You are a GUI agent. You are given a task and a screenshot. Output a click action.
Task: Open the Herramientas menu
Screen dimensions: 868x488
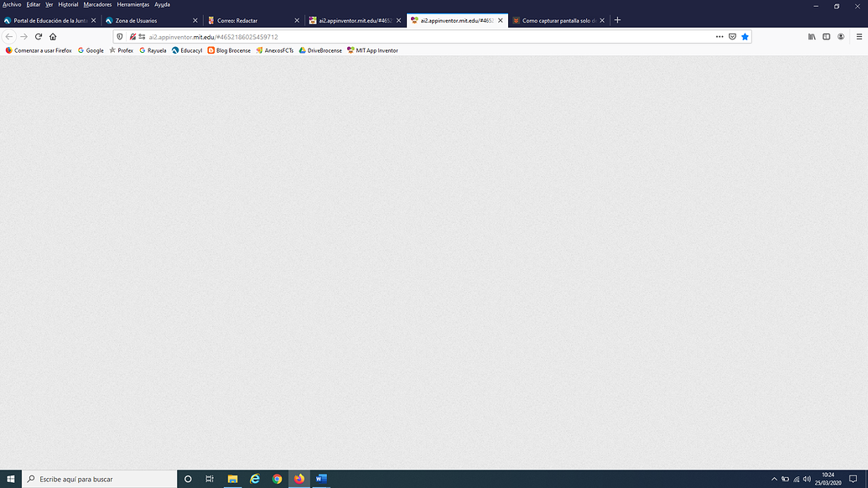click(133, 4)
